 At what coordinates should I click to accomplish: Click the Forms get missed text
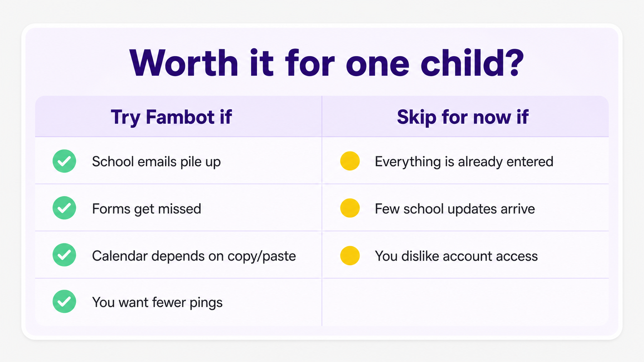click(x=146, y=209)
